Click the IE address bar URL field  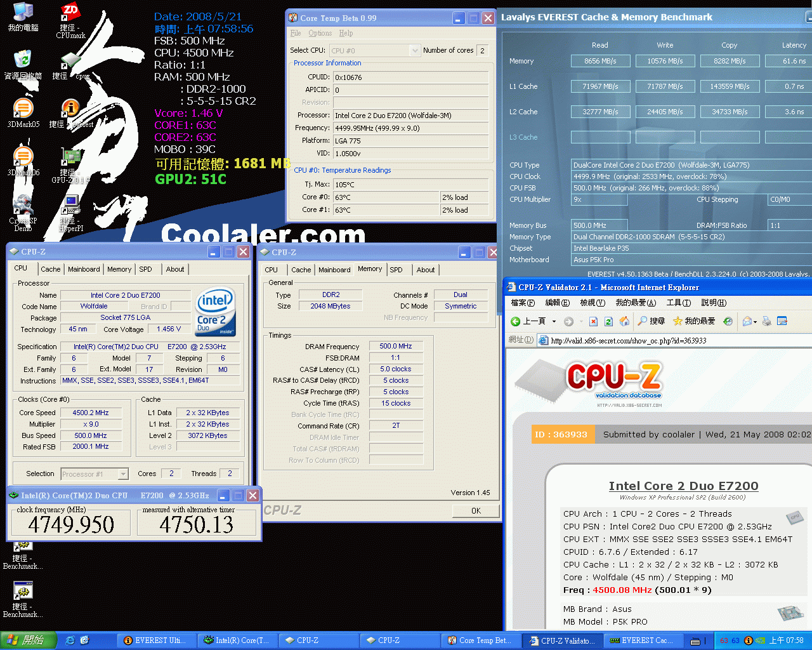coord(675,340)
